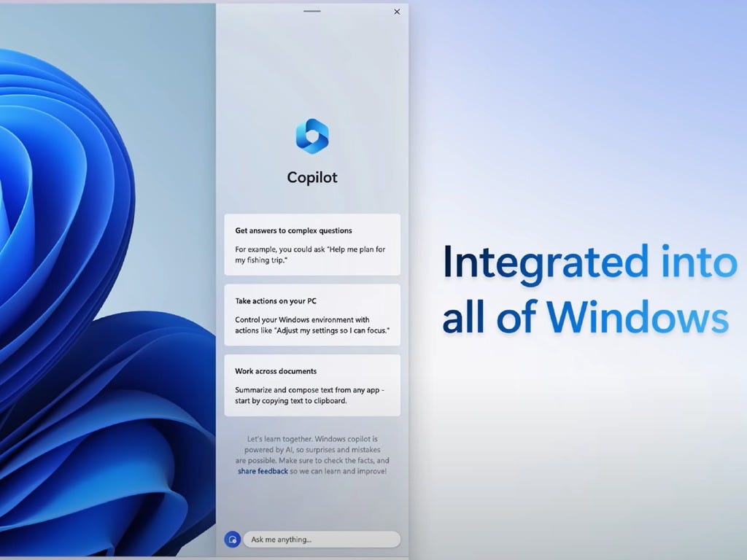Viewport: 747px width, 560px height.
Task: Select the fishing trip example text
Action: (312, 254)
